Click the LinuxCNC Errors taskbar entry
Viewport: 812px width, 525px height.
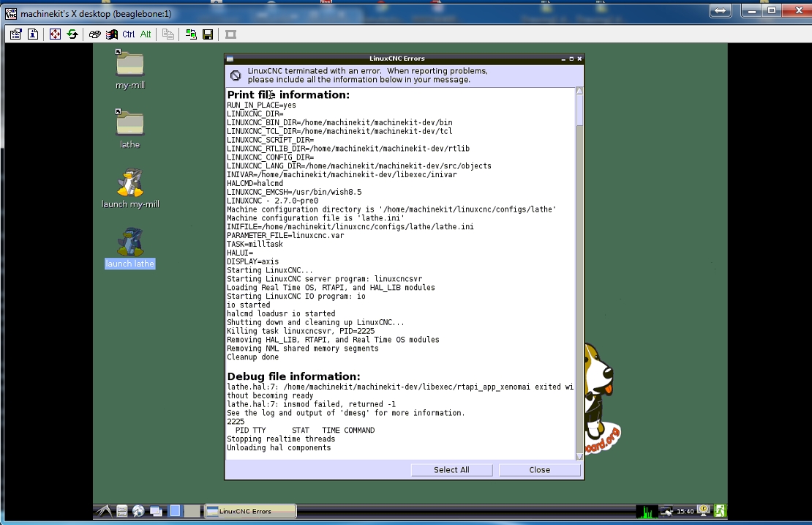pyautogui.click(x=251, y=511)
